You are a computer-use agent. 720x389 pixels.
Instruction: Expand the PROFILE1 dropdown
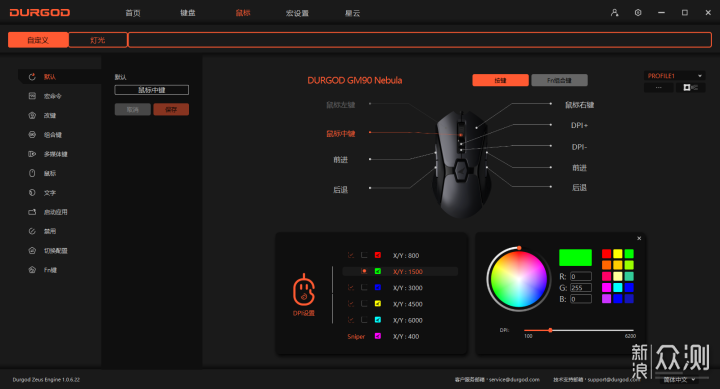pyautogui.click(x=675, y=76)
